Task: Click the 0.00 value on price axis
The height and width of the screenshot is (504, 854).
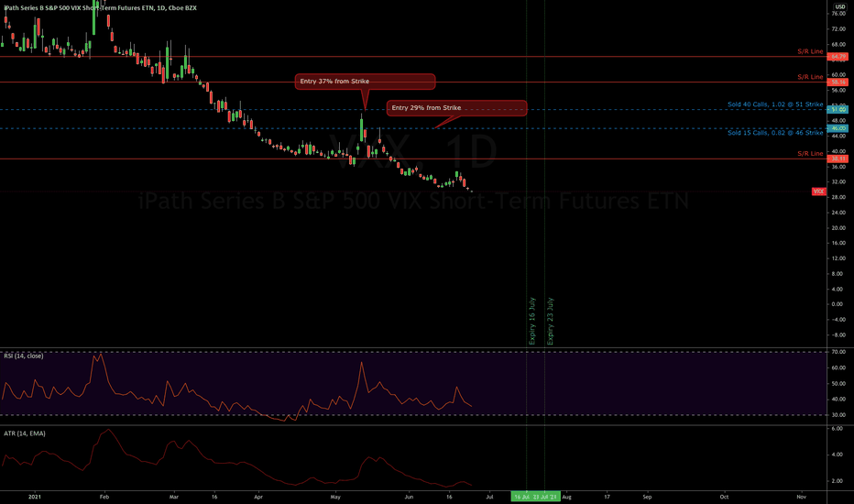Action: coord(838,304)
